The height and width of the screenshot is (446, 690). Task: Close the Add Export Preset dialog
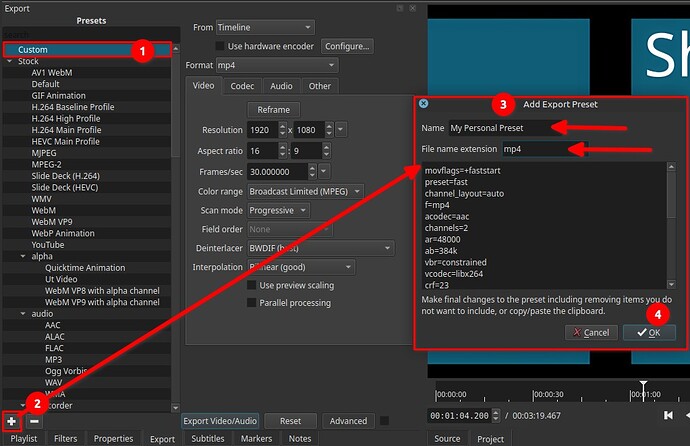coord(423,103)
